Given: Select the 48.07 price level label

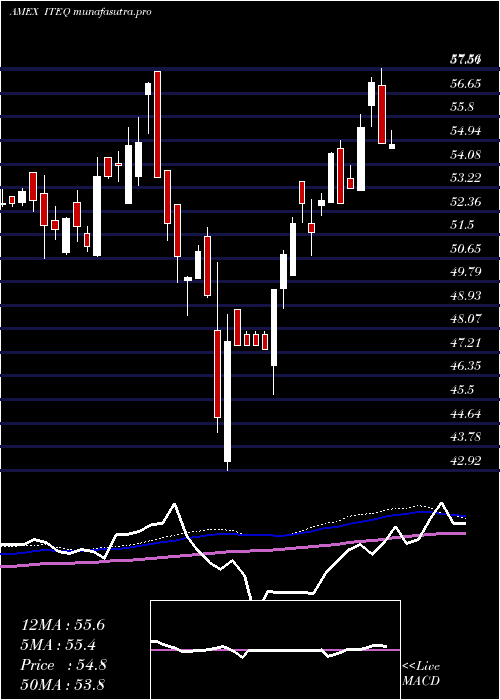Looking at the screenshot, I should (466, 319).
